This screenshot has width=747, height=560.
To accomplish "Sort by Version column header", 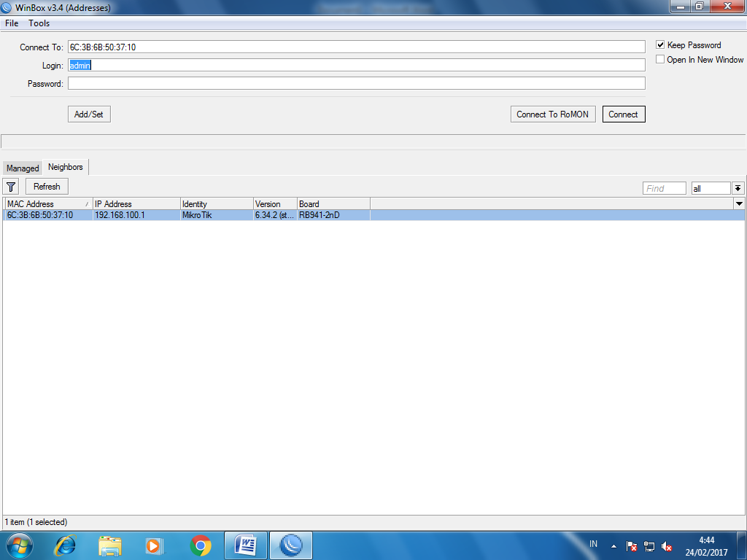I will point(275,204).
